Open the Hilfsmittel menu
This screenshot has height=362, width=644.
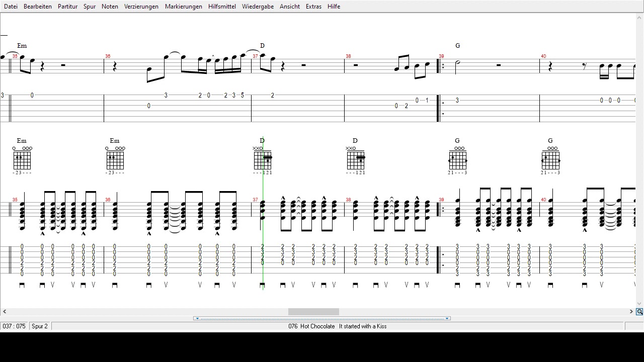coord(222,7)
